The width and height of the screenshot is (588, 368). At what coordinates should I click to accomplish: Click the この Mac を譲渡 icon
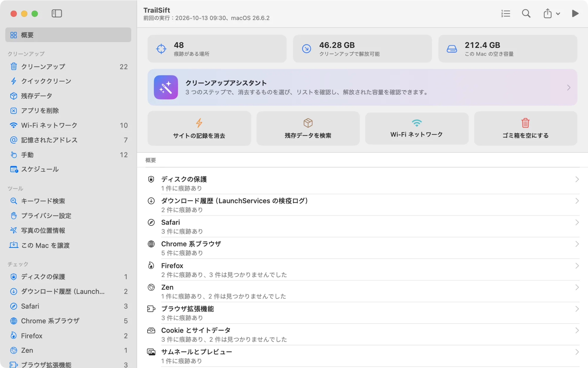[x=14, y=245]
